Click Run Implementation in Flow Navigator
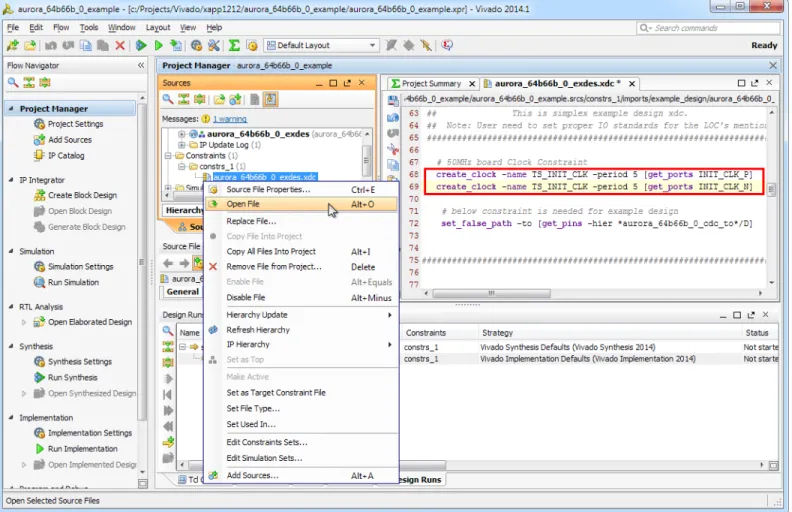Image resolution: width=792 pixels, height=512 pixels. [x=82, y=449]
